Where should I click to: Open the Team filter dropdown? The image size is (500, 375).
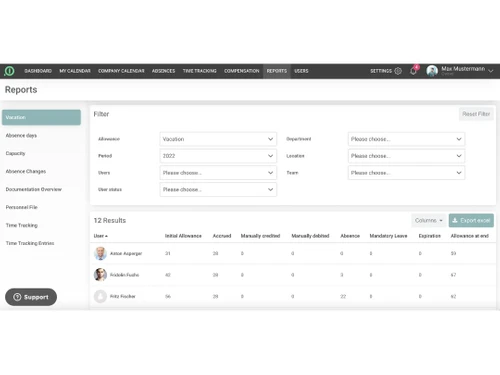pos(406,173)
